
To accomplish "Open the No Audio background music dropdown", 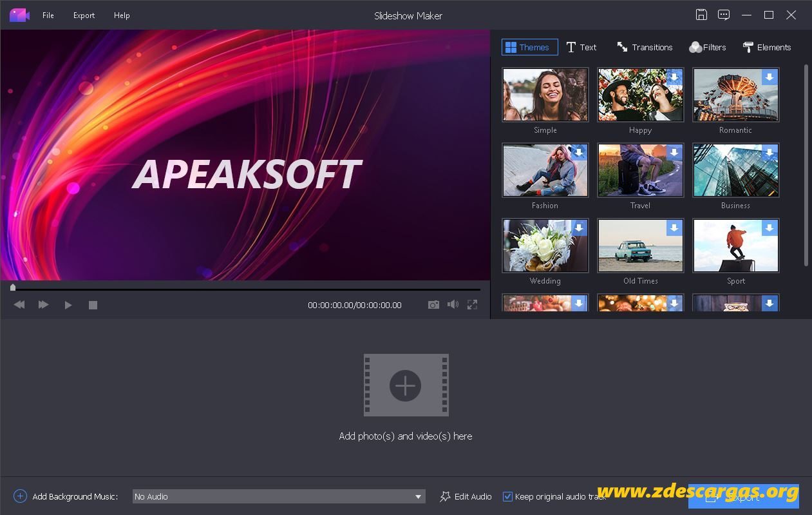I will [279, 496].
